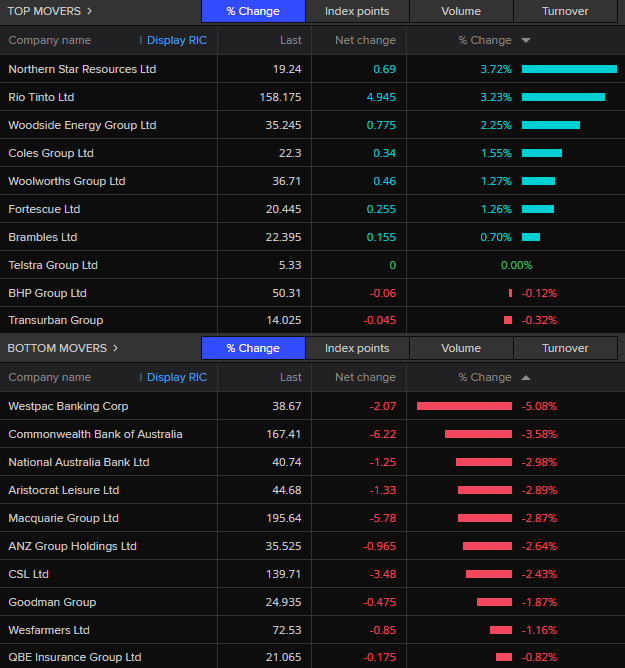The image size is (625, 668).
Task: Select Westpac Banking Corp company name
Action: [68, 406]
